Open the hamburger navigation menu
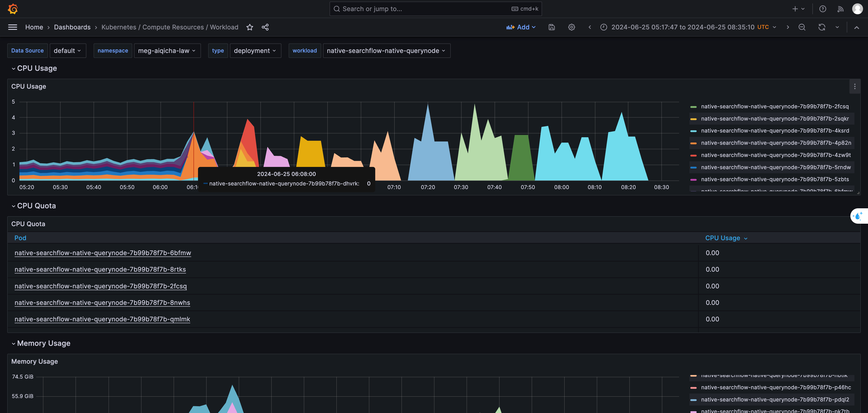Screen dimensions: 868x413 [12, 27]
